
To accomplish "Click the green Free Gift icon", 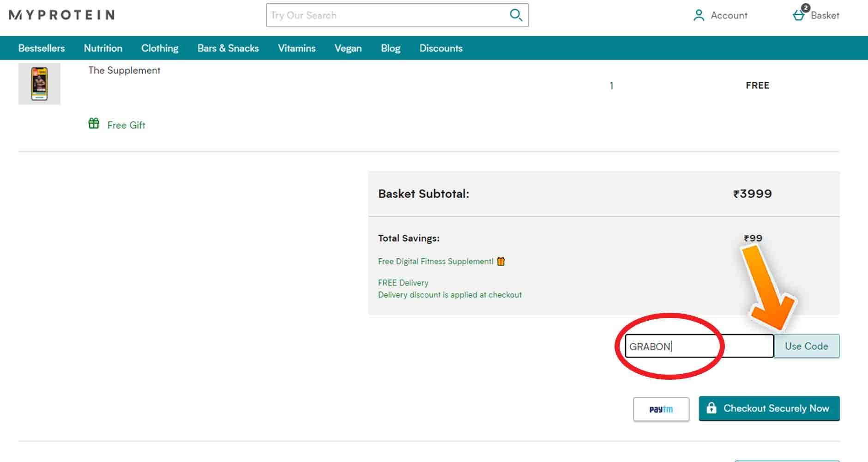I will point(94,123).
